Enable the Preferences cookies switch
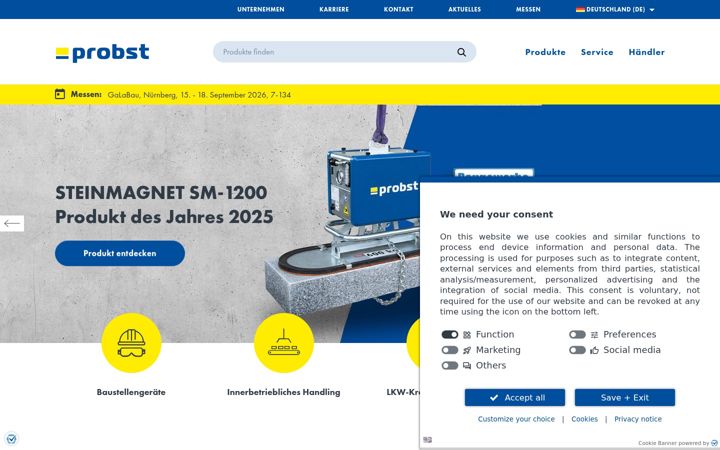720x450 pixels. [577, 335]
